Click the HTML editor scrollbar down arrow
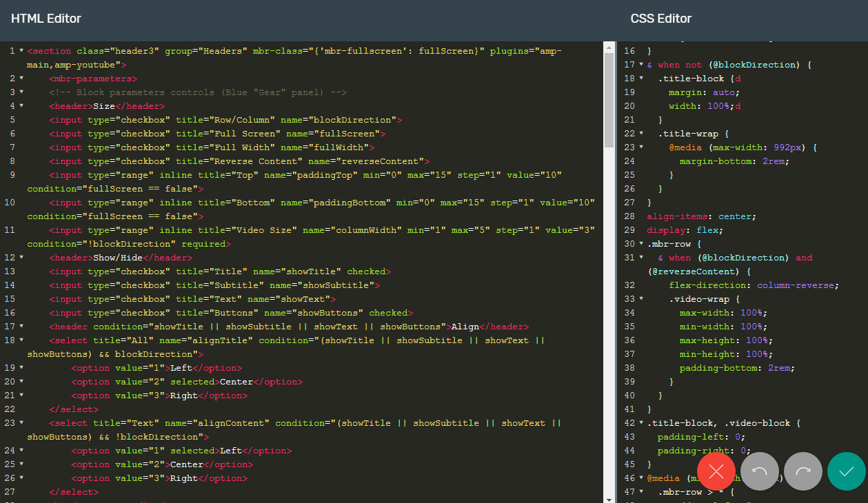 (x=609, y=498)
